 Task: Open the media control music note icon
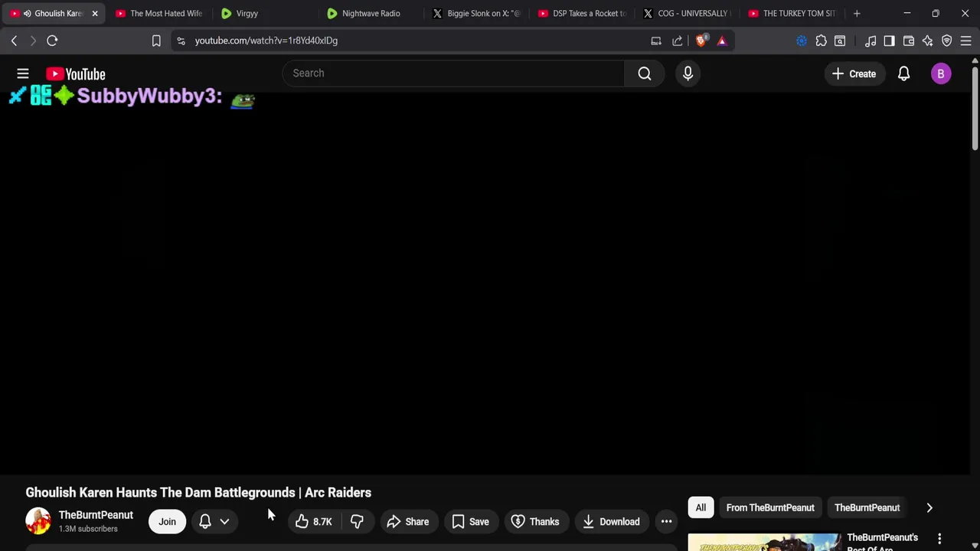pos(871,41)
